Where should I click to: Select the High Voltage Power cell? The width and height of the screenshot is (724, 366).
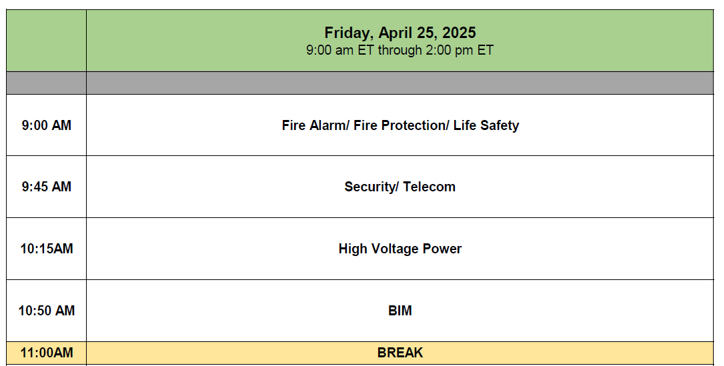tap(400, 248)
